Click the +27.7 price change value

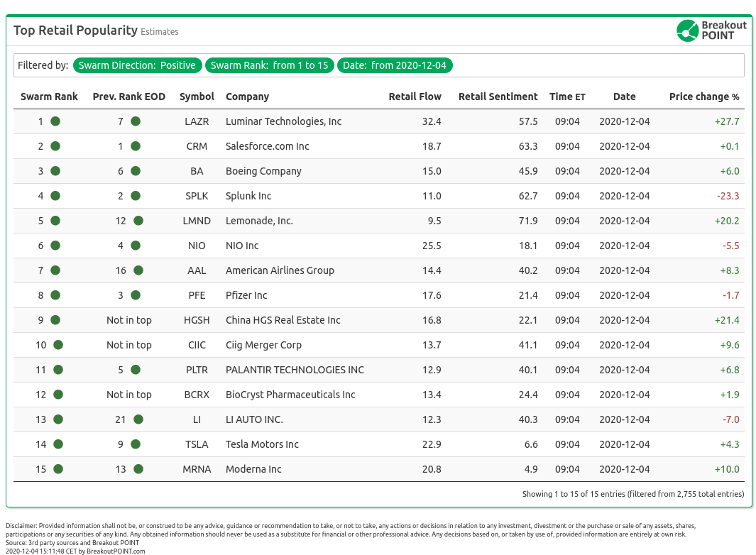[x=726, y=121]
